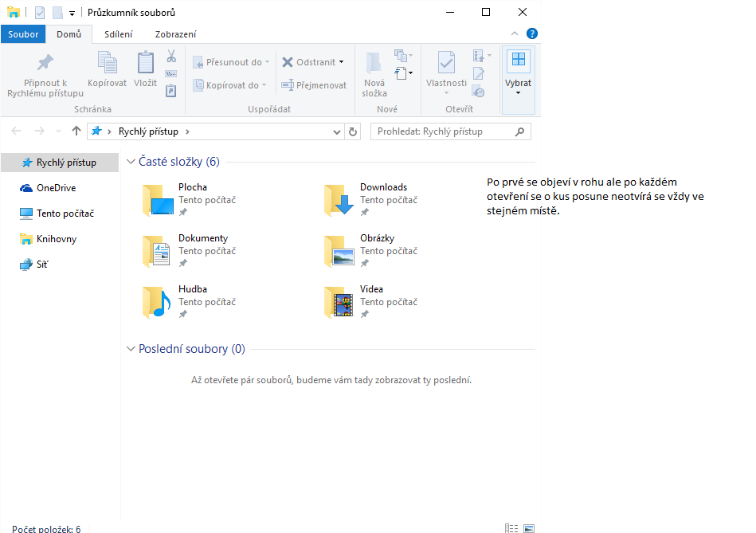The width and height of the screenshot is (756, 533).
Task: Collapse the ribbon with the chevron
Action: pos(515,33)
